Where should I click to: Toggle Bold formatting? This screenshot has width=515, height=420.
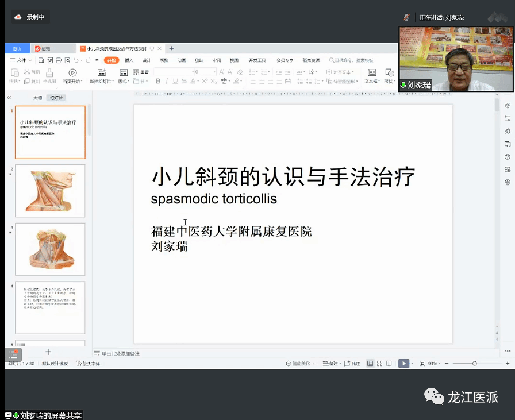159,82
